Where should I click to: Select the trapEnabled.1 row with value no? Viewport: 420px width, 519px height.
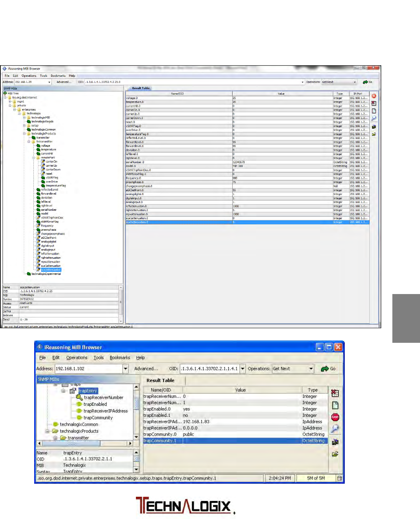235,415
